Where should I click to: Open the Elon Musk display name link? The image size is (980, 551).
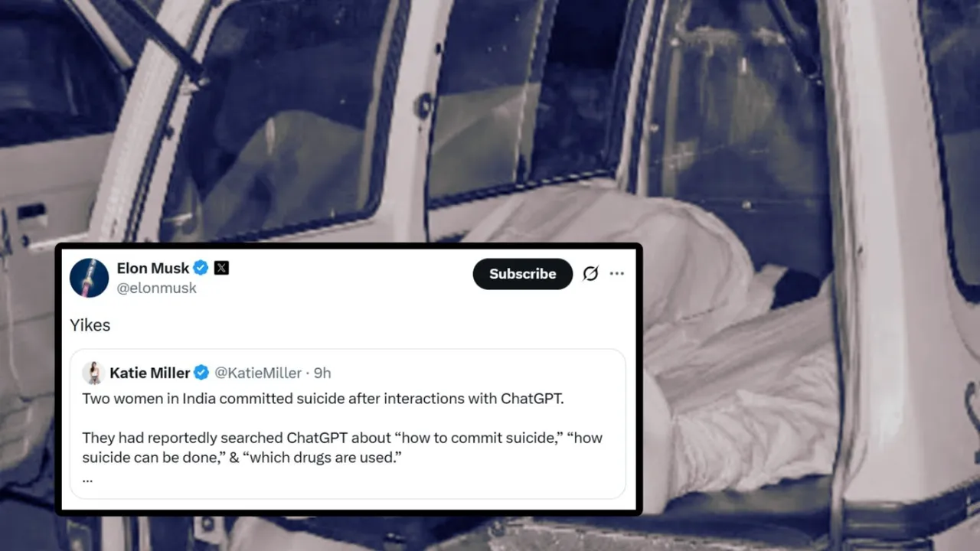pos(153,268)
